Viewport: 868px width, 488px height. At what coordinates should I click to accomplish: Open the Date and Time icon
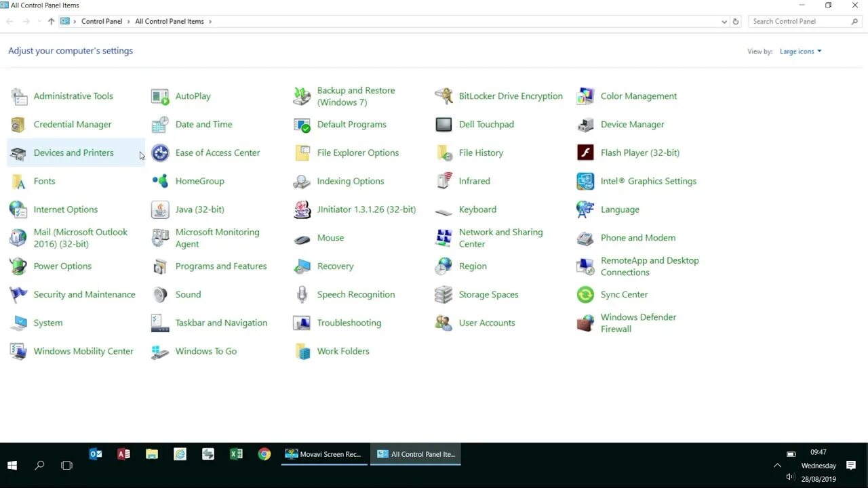[x=160, y=125]
